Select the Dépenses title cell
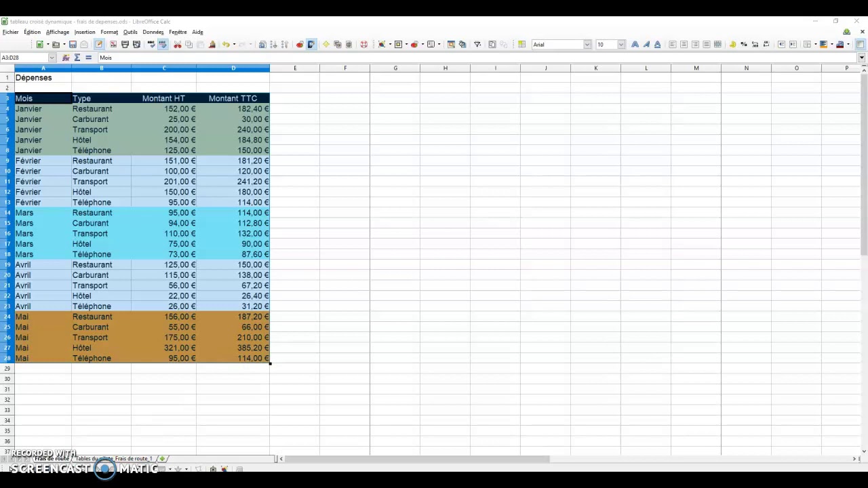This screenshot has height=488, width=868. pos(43,77)
